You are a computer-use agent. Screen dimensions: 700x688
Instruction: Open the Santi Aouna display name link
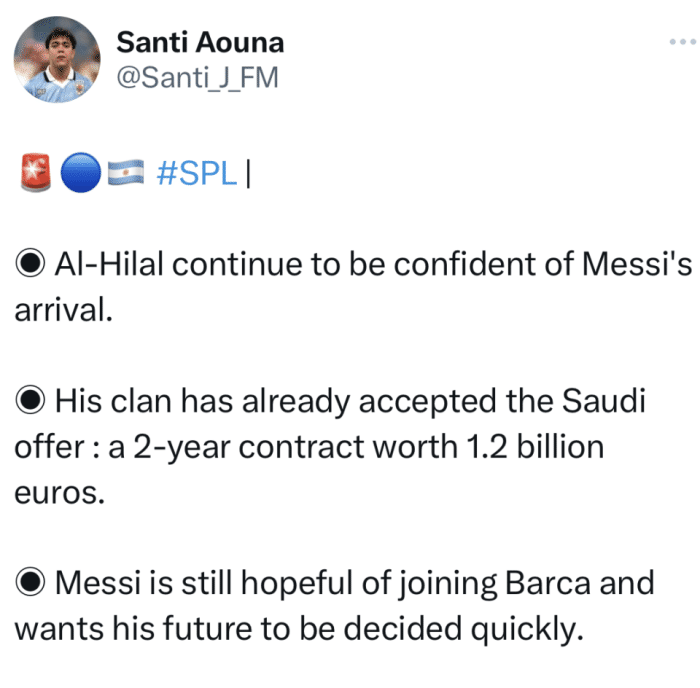(x=200, y=42)
